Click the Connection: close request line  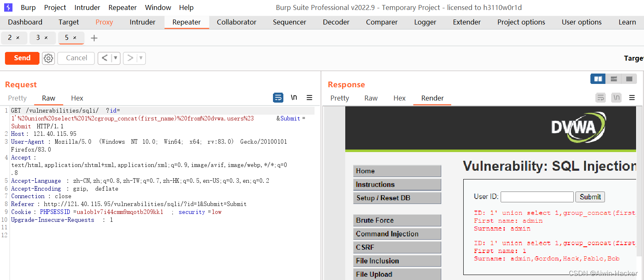click(x=41, y=196)
